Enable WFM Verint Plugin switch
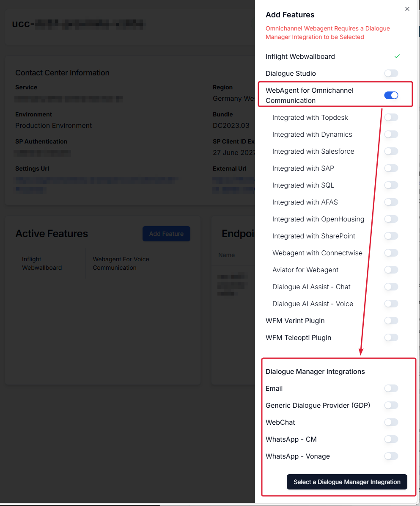 pos(391,321)
